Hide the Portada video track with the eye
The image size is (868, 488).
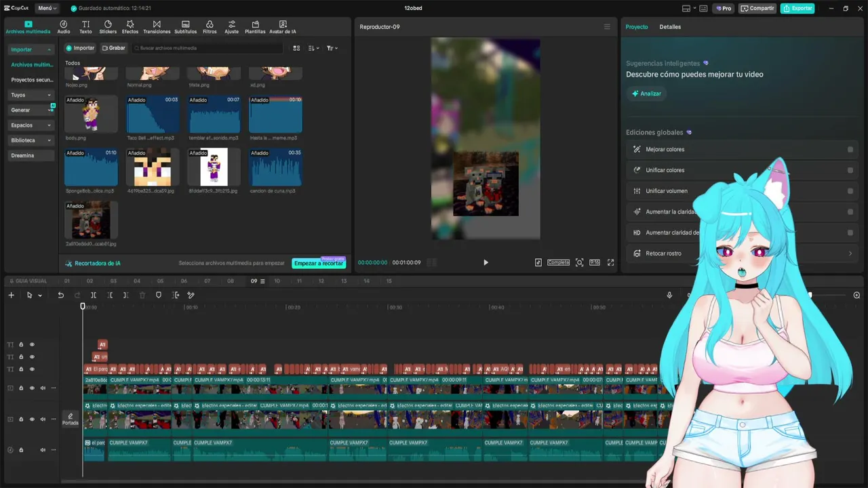click(x=32, y=419)
